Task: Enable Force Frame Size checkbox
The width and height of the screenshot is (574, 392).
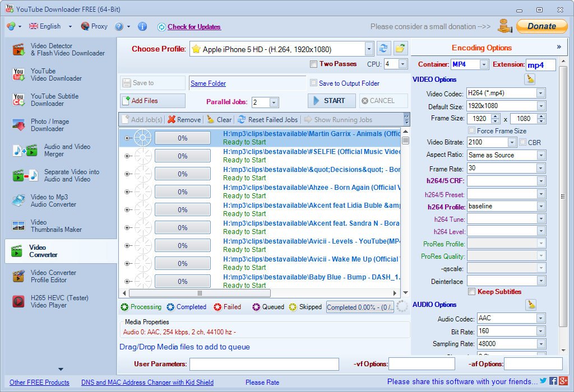Action: point(472,130)
